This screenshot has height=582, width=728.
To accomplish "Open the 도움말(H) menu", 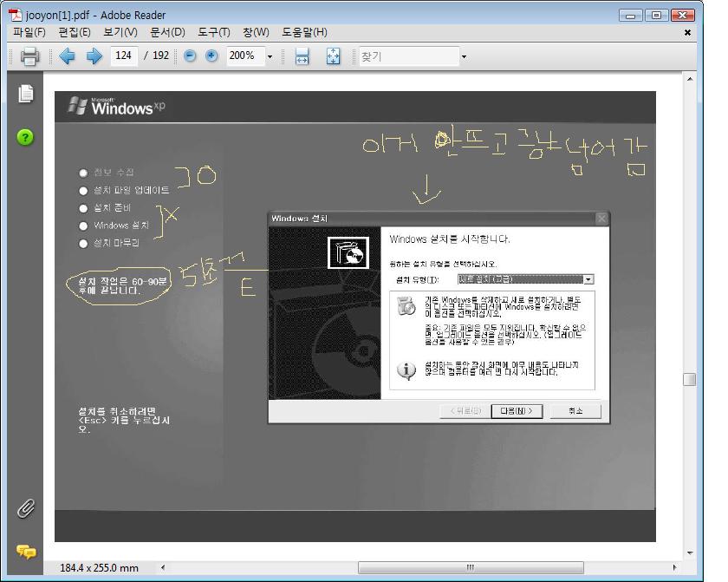I will click(304, 32).
